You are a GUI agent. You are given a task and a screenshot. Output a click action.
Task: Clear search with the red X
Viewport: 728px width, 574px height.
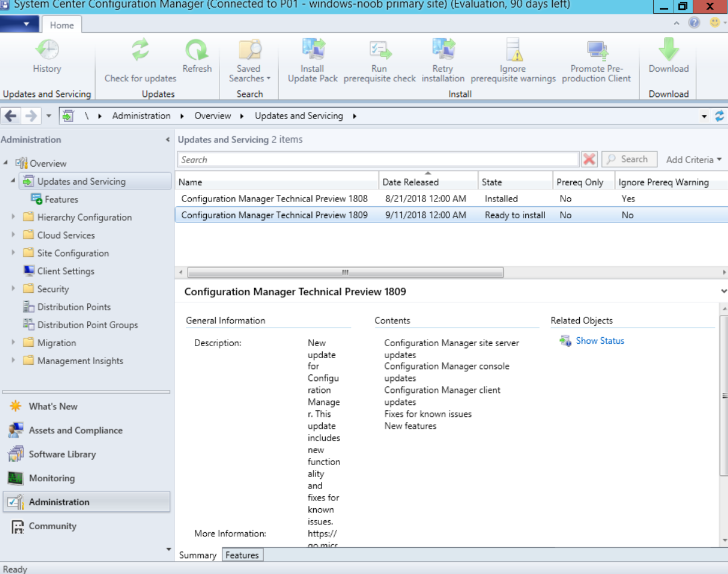tap(589, 159)
